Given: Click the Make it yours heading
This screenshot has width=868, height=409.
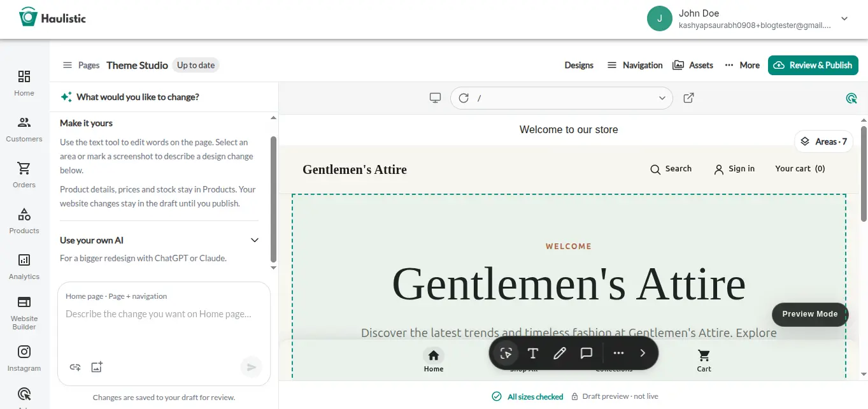Looking at the screenshot, I should tap(86, 123).
